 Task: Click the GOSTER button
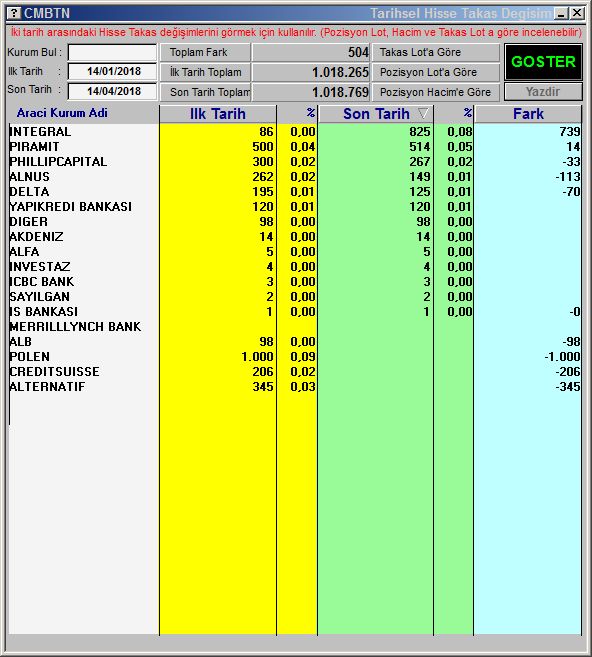pyautogui.click(x=543, y=62)
